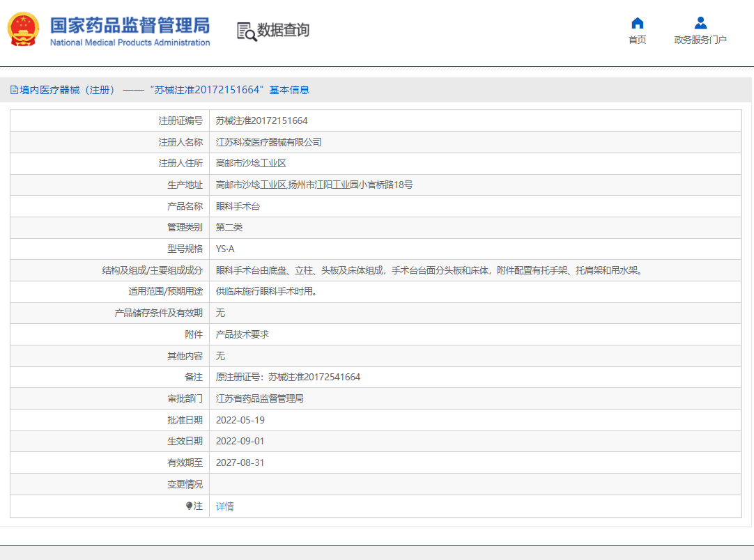Click the 型号规格 row label
The width and height of the screenshot is (754, 560).
(x=185, y=249)
